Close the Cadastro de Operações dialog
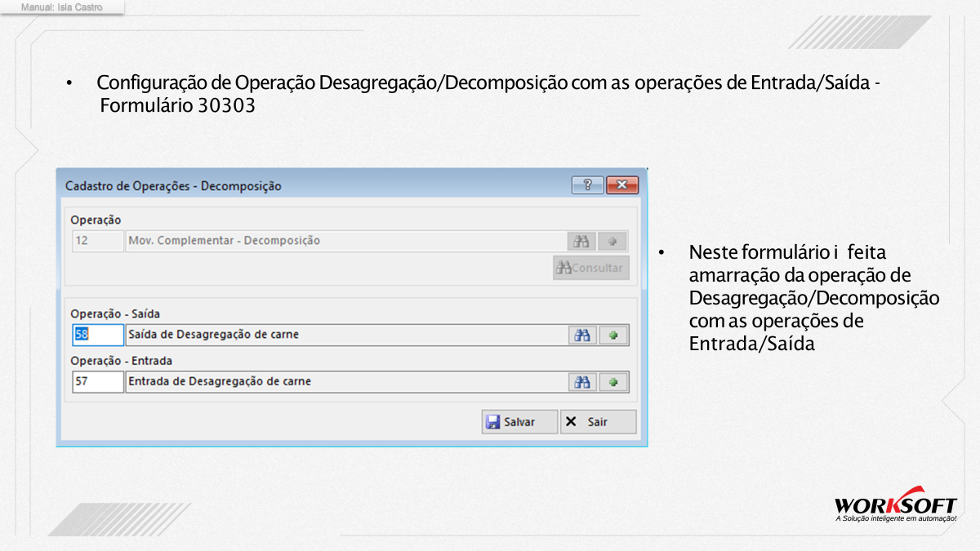The image size is (980, 551). pyautogui.click(x=622, y=185)
